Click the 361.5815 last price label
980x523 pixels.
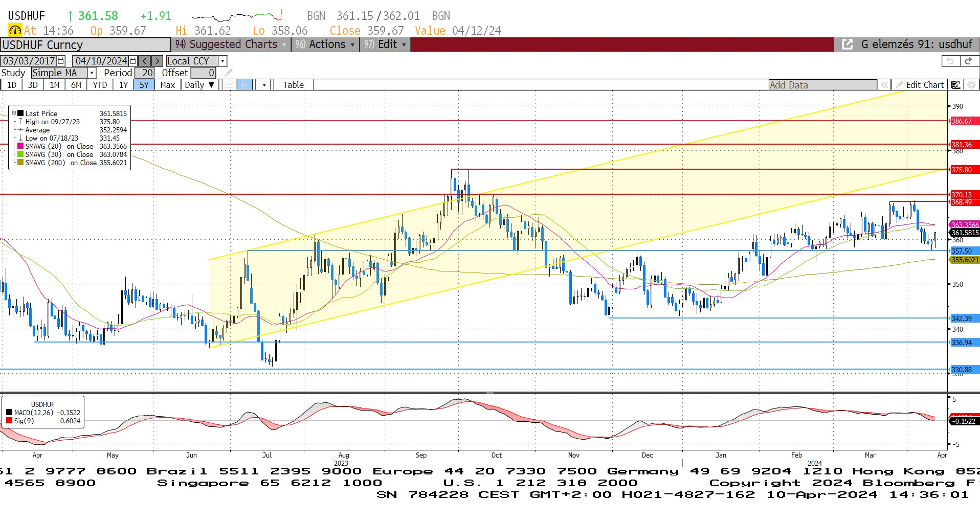[x=964, y=233]
